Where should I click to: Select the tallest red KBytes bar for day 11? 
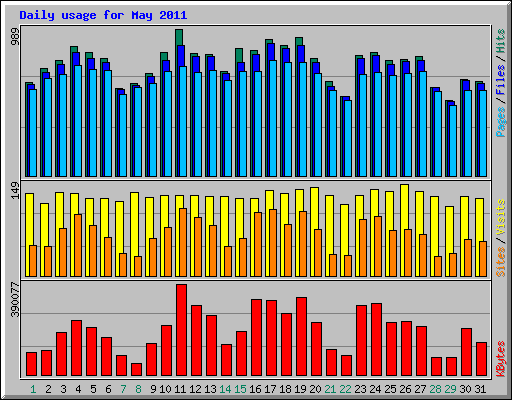[181, 330]
